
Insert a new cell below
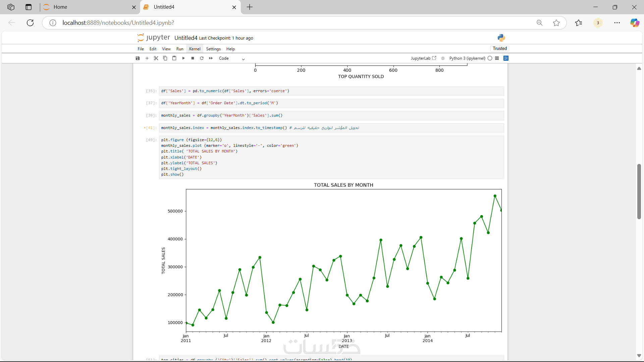pyautogui.click(x=147, y=58)
